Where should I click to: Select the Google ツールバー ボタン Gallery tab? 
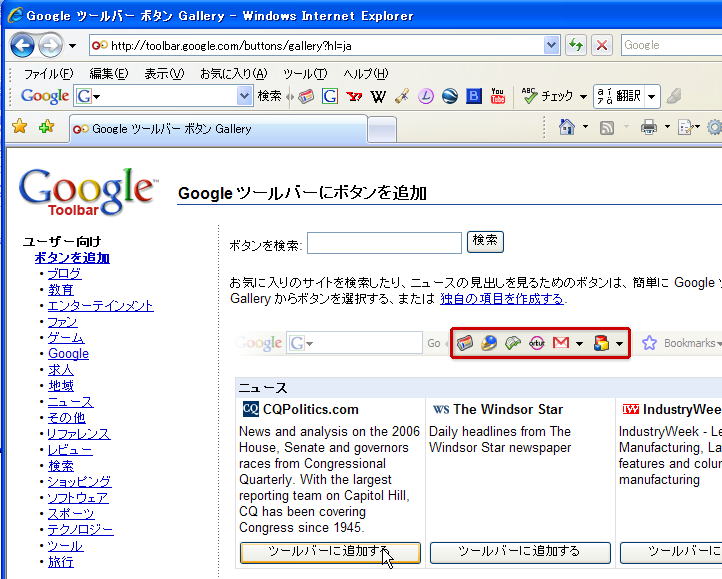218,129
